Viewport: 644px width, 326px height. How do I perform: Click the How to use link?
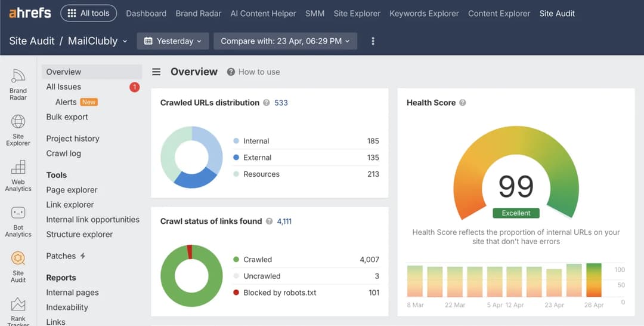[x=253, y=72]
